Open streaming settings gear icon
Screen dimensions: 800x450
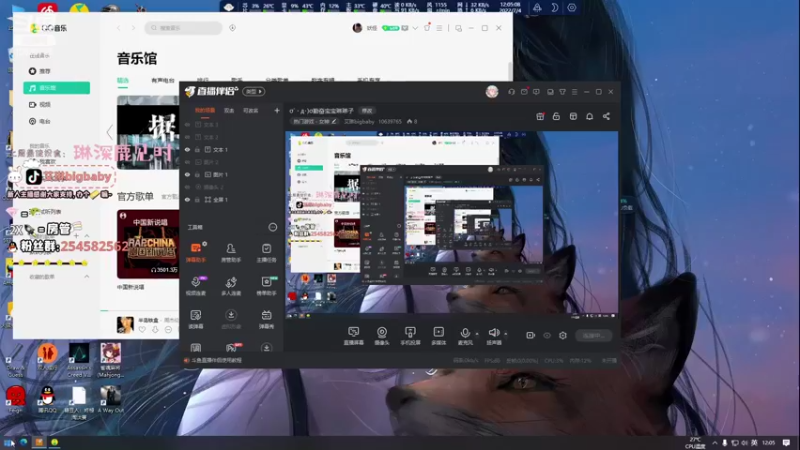[563, 335]
